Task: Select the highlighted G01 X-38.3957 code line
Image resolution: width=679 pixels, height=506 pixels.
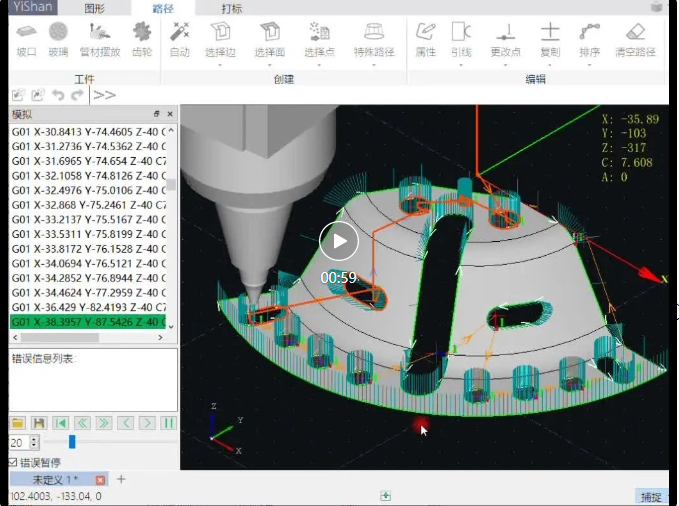Action: (x=88, y=323)
